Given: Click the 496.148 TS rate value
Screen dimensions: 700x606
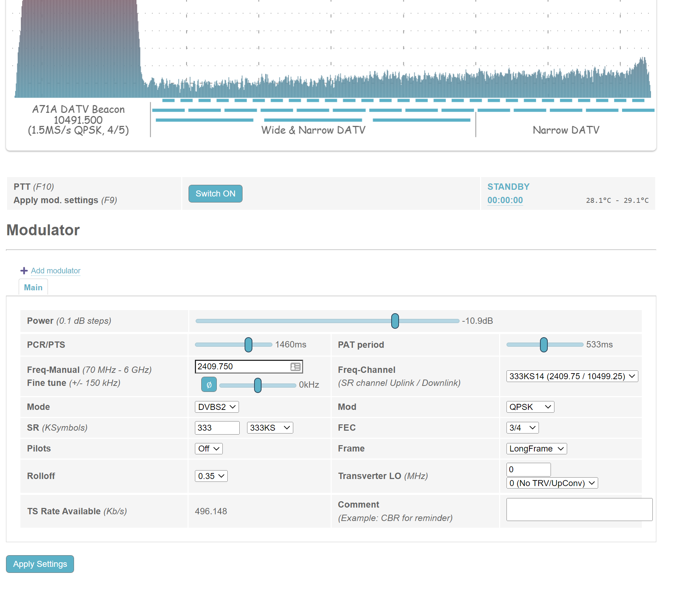Looking at the screenshot, I should click(x=211, y=511).
